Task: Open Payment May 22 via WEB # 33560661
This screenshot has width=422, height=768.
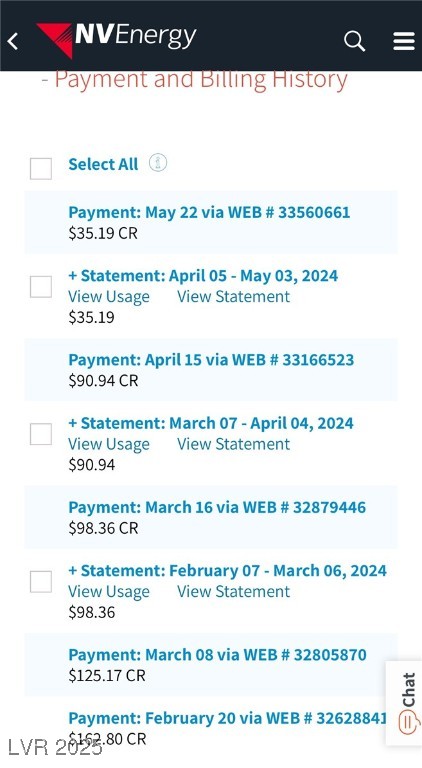Action: tap(210, 213)
